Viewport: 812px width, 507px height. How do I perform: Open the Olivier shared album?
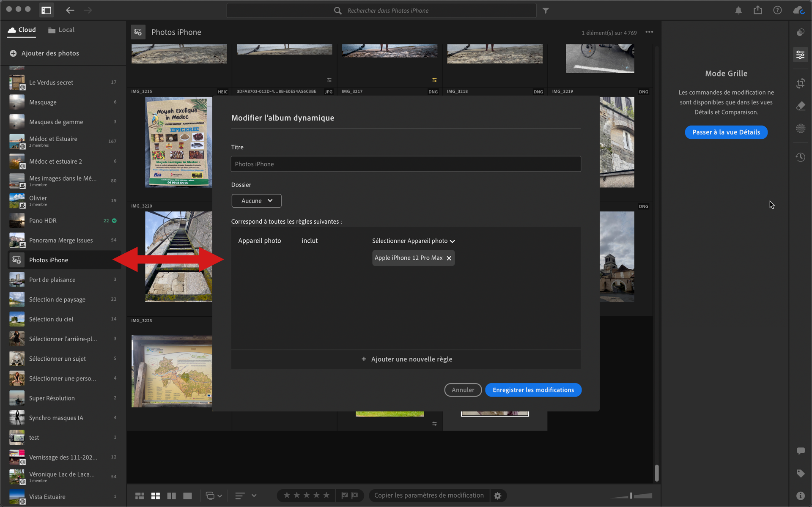[x=63, y=200]
